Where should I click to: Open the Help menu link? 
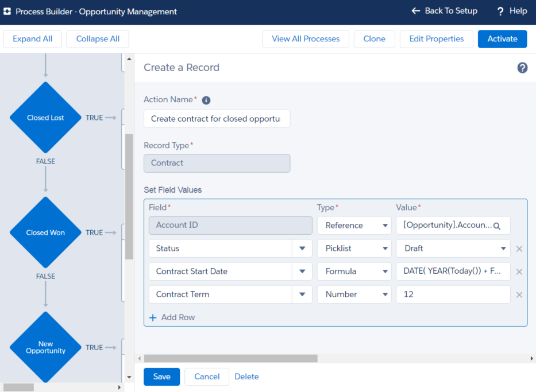pyautogui.click(x=511, y=11)
